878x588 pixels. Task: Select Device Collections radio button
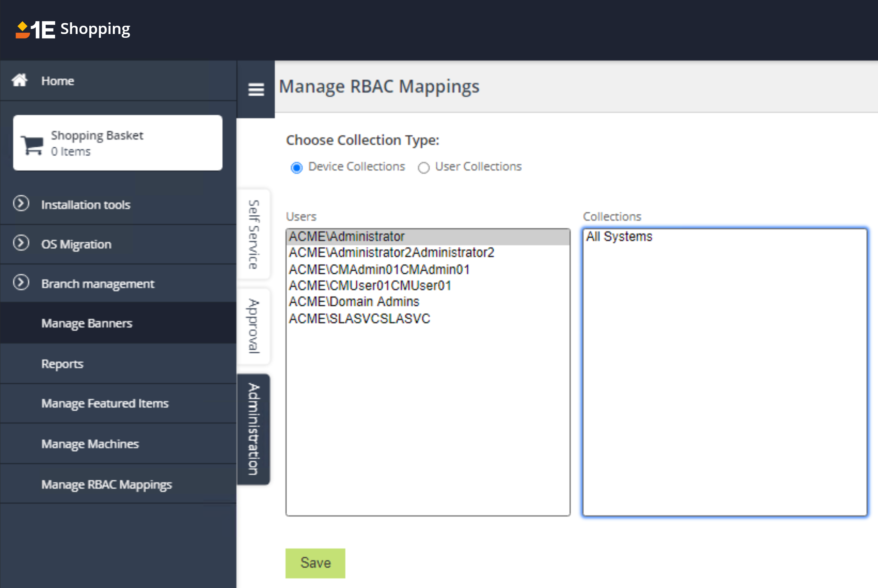tap(297, 168)
